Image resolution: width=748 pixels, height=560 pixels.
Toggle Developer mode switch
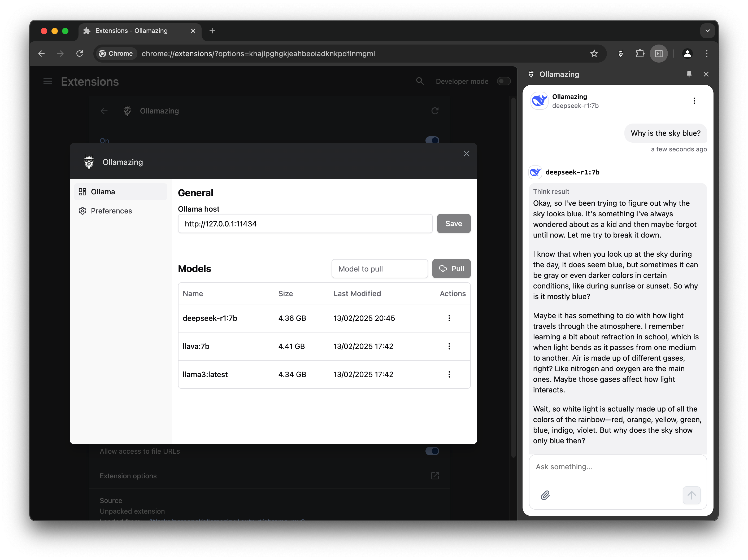tap(503, 81)
